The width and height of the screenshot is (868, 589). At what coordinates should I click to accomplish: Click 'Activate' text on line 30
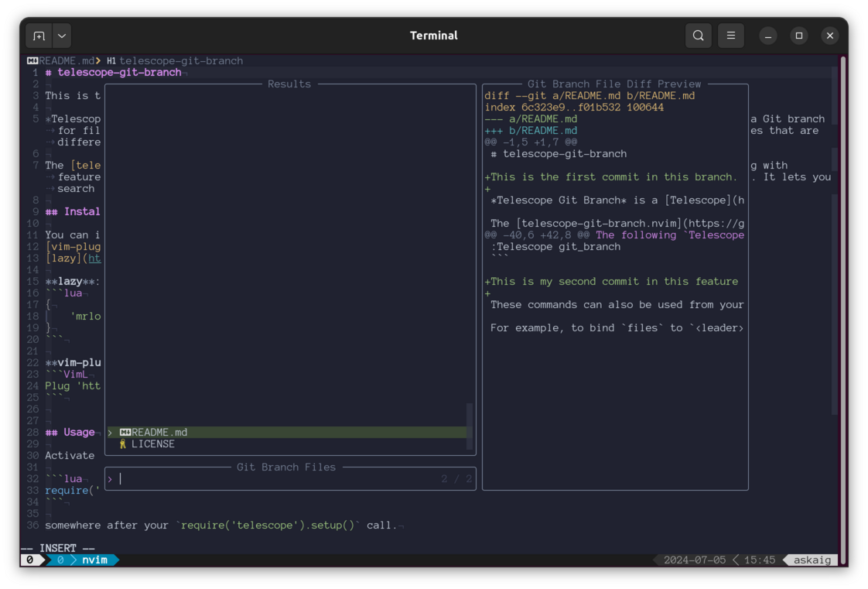[x=70, y=456]
